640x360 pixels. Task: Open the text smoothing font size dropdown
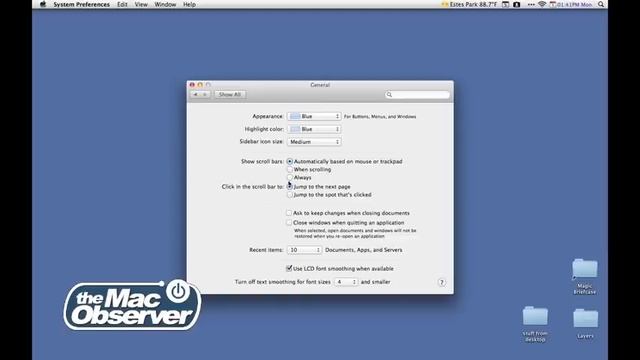point(346,282)
